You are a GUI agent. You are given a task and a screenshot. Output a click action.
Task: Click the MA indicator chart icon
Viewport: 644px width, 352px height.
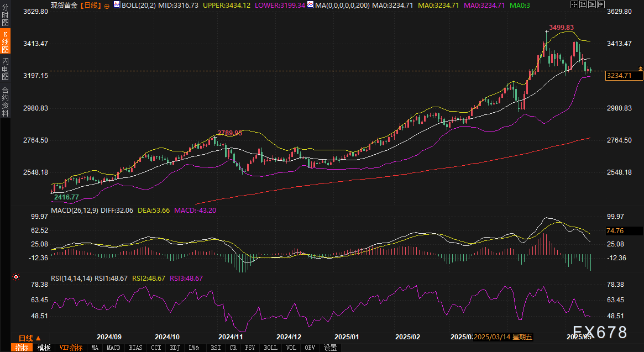click(x=311, y=5)
